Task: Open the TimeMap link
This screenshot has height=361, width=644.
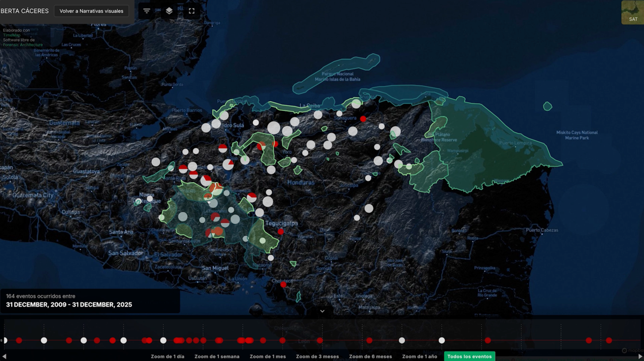Action: [12, 35]
